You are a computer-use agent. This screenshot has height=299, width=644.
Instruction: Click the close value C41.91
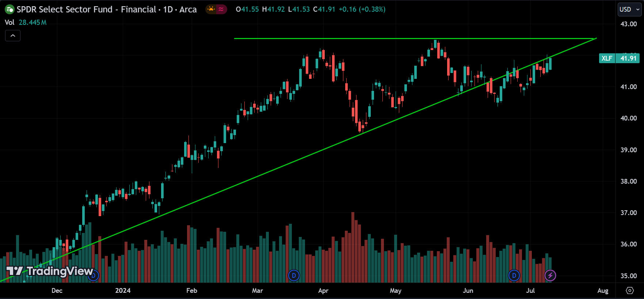tap(324, 9)
